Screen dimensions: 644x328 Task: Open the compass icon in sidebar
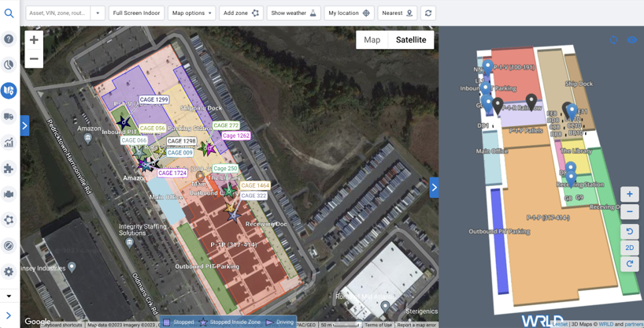click(9, 246)
